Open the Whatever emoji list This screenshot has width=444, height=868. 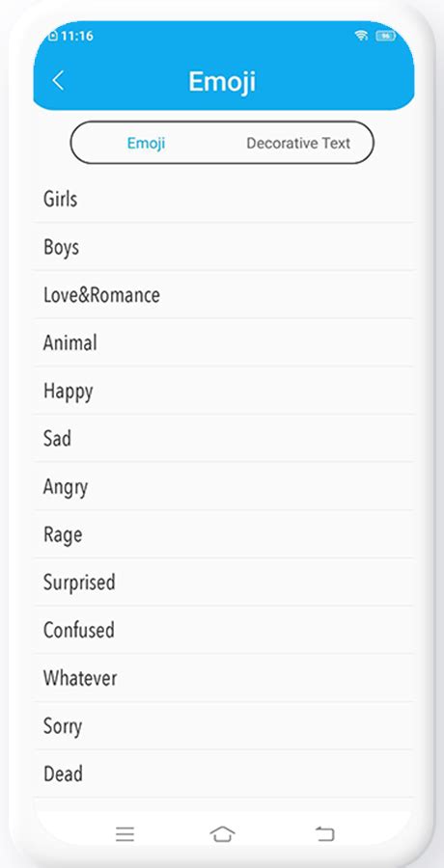224,678
